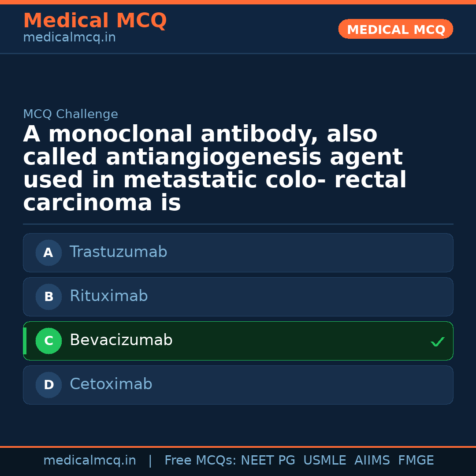
Task: Click the Free MCQs footer text
Action: coord(200,461)
